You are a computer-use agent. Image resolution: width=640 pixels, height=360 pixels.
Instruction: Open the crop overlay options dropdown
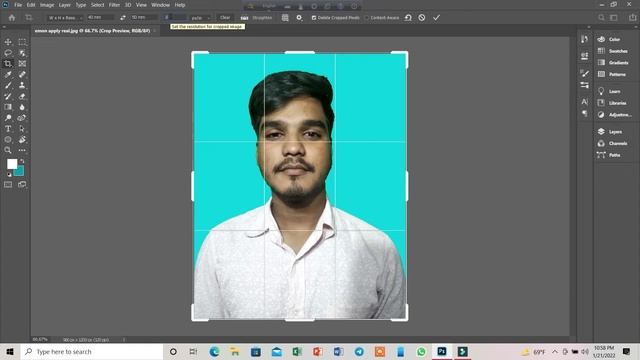pyautogui.click(x=285, y=18)
